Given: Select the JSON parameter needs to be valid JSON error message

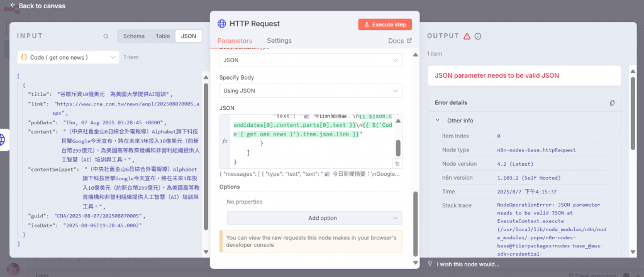Looking at the screenshot, I should (497, 75).
